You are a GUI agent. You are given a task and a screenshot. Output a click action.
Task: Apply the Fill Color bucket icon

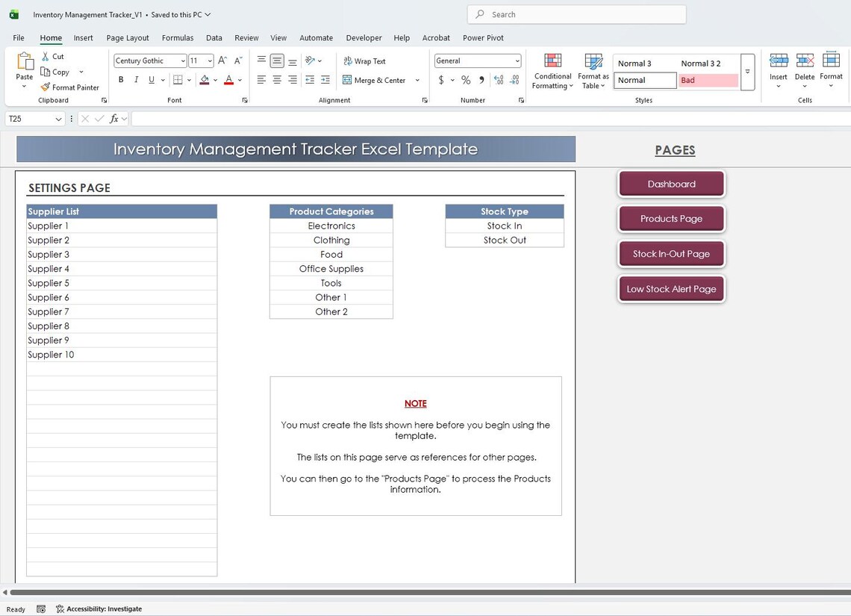(x=205, y=80)
